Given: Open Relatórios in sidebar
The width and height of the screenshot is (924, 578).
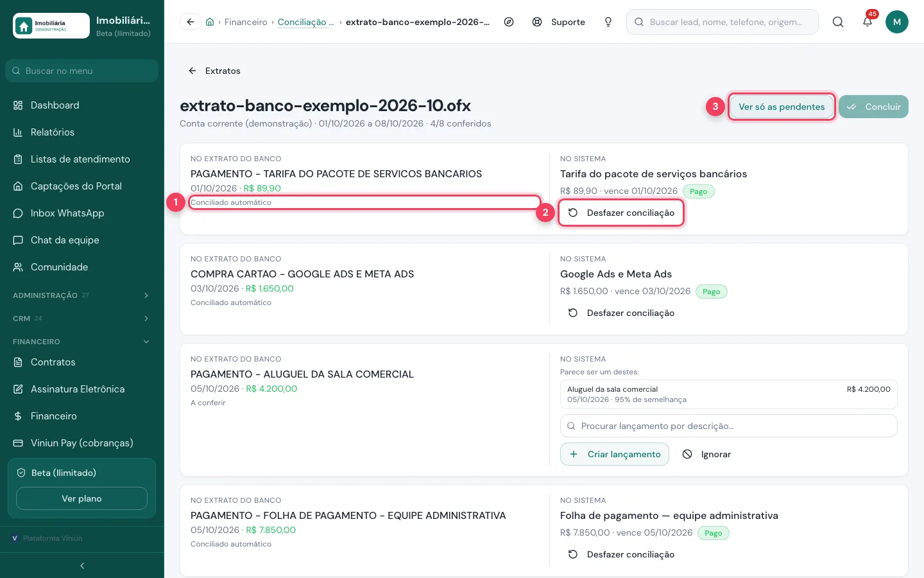Looking at the screenshot, I should tap(82, 132).
